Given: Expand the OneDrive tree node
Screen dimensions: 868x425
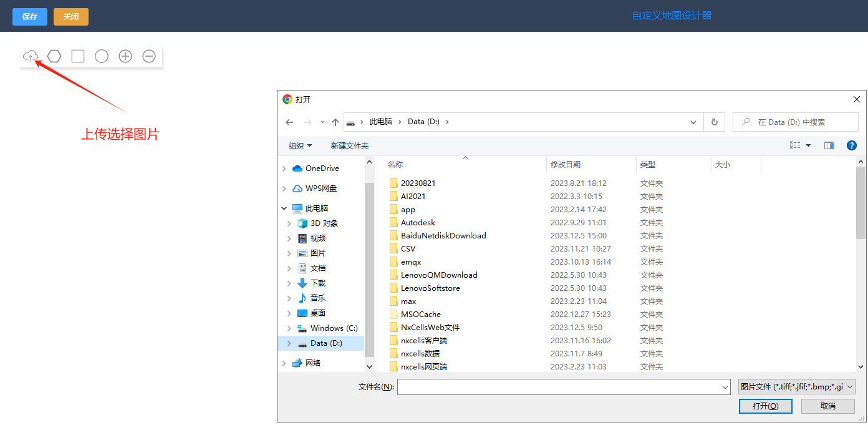Looking at the screenshot, I should [x=285, y=169].
